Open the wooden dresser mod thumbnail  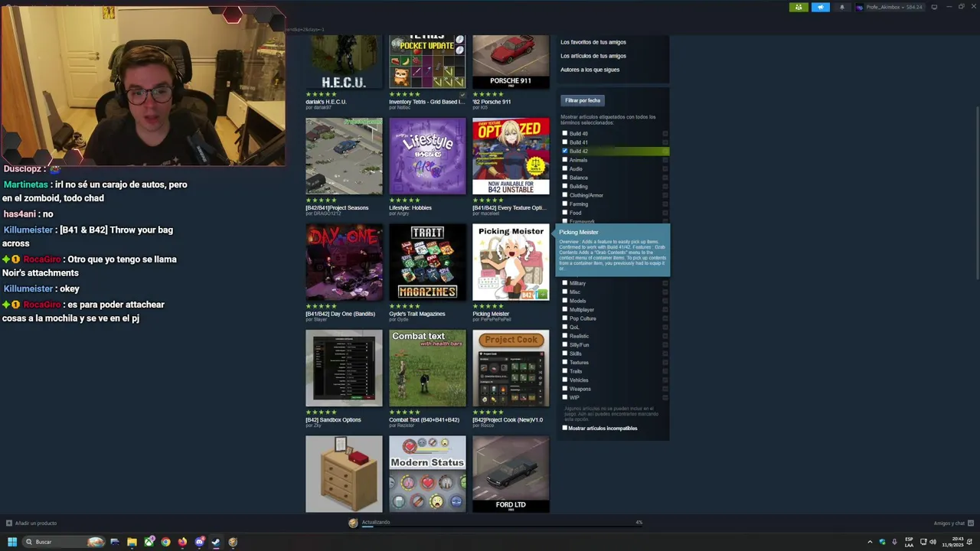pos(344,474)
